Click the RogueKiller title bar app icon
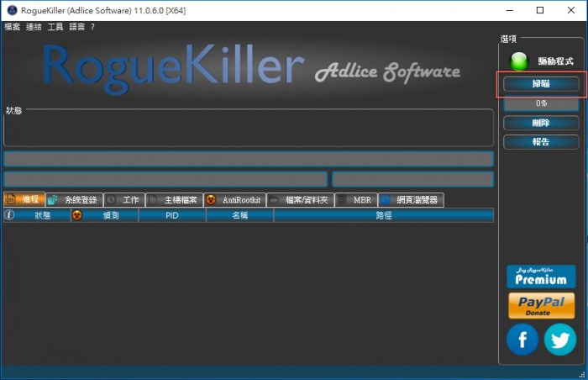 [12, 10]
